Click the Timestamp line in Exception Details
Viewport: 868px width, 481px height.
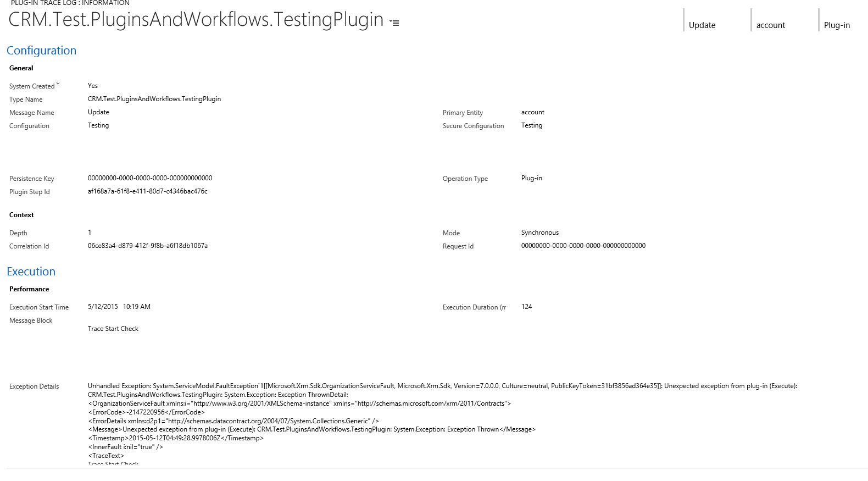pos(176,438)
